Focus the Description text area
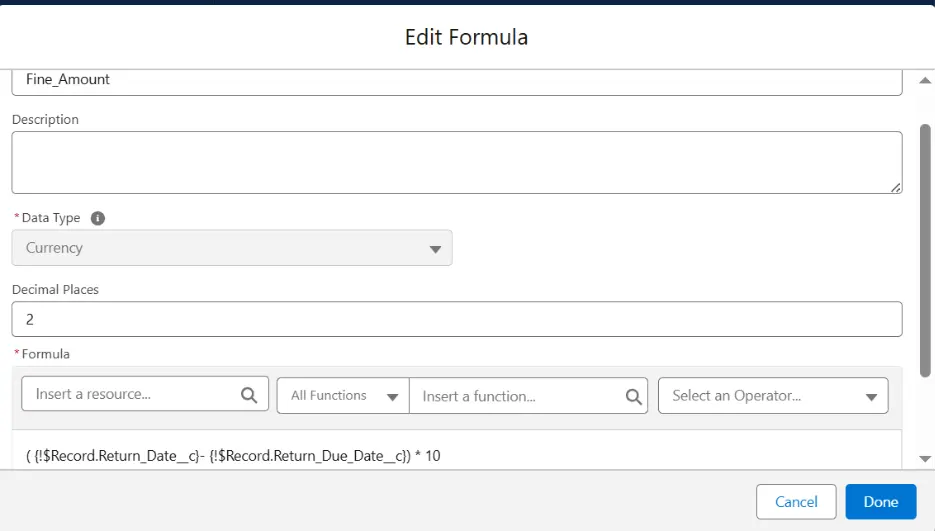This screenshot has height=531, width=936. pyautogui.click(x=456, y=162)
